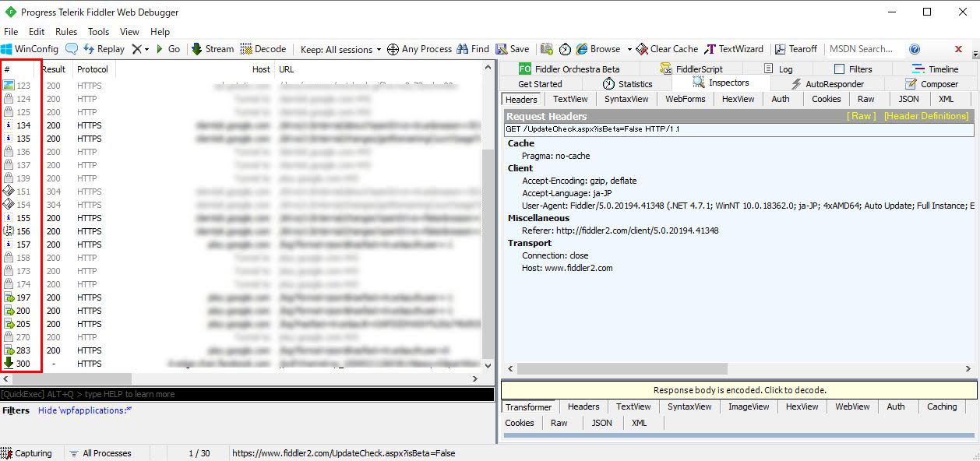Click the timer stopwatch icon
The width and height of the screenshot is (980, 461).
[x=565, y=48]
